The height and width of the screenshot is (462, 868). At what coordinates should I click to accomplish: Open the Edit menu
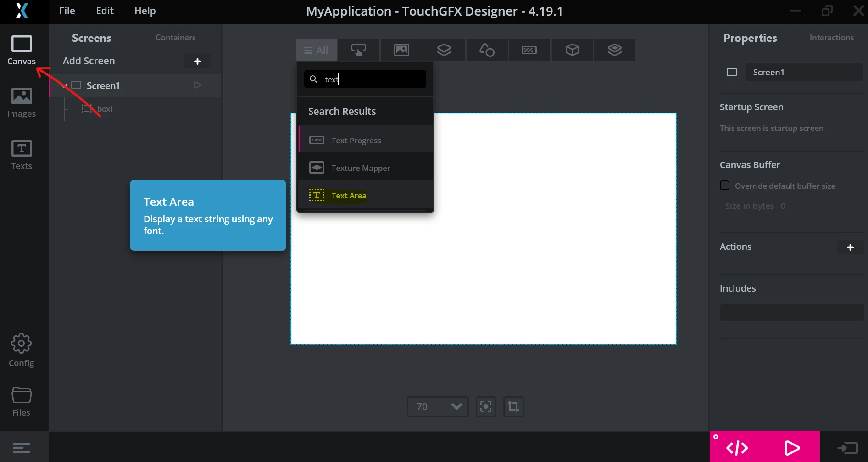point(105,11)
